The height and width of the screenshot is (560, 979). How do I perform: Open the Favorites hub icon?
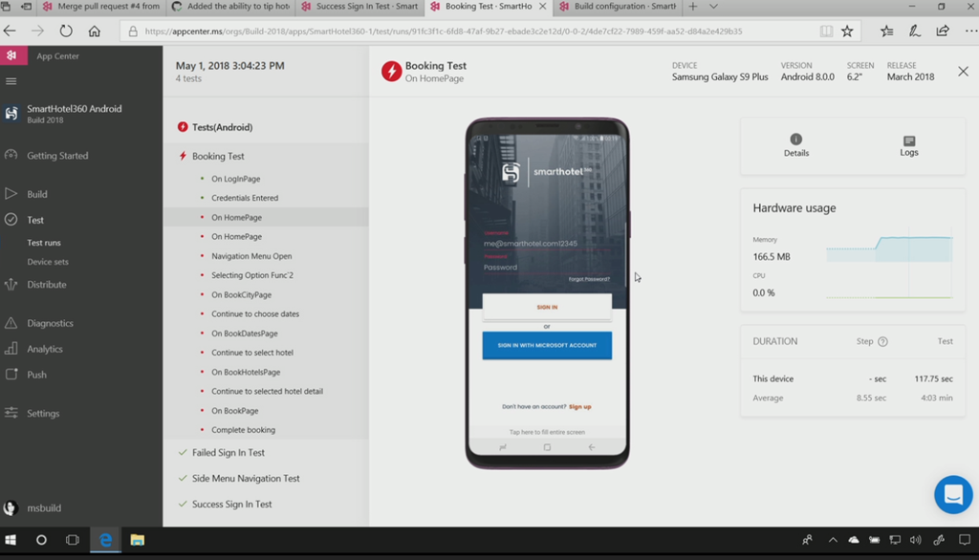pos(886,31)
